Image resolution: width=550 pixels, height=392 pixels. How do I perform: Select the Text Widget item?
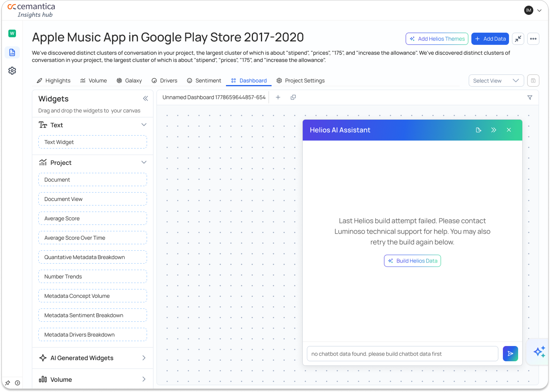[93, 142]
